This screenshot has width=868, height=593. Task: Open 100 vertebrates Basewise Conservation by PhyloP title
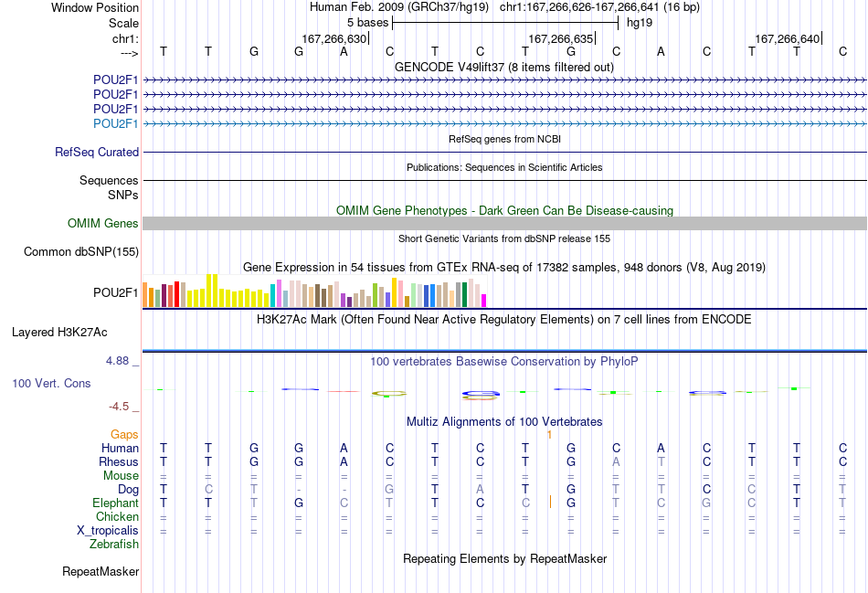point(503,362)
